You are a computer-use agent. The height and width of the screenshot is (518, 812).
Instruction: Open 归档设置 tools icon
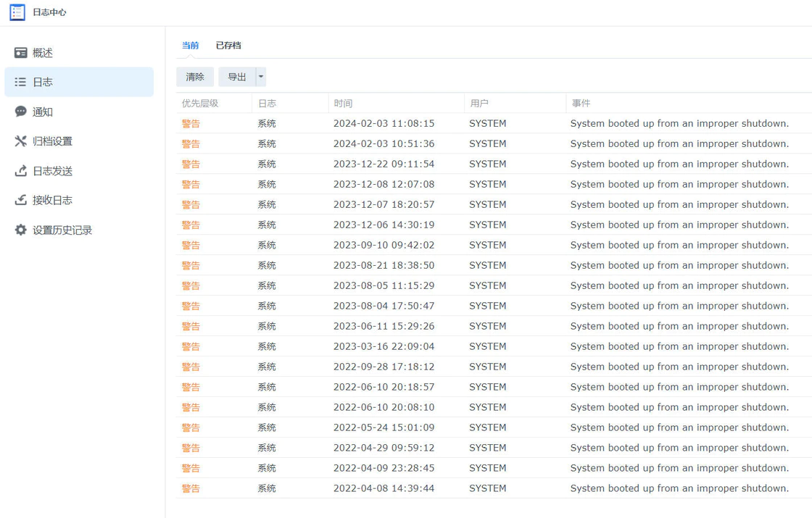[21, 141]
